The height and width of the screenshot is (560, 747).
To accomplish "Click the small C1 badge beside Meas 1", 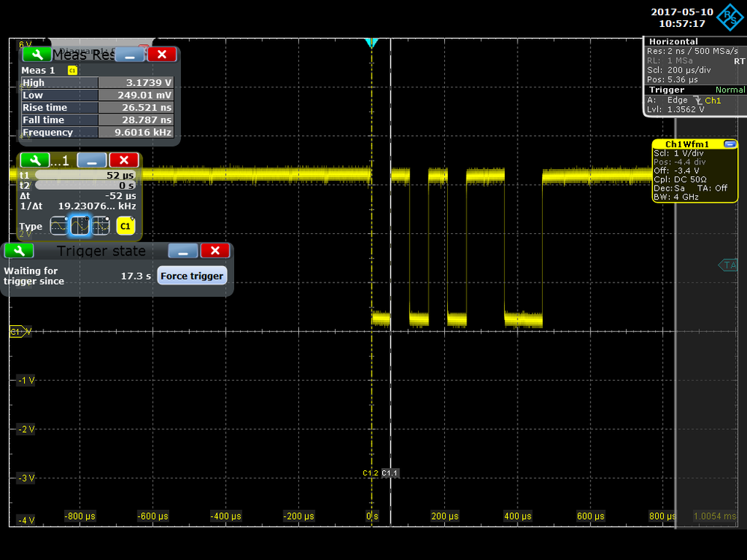I will pos(73,70).
